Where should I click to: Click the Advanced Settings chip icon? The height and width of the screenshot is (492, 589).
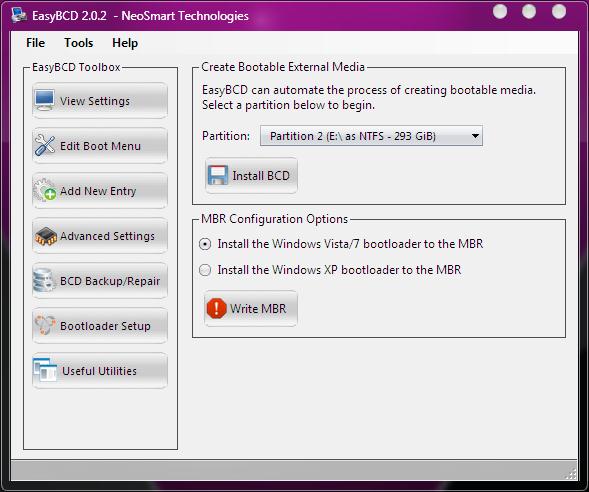[46, 236]
